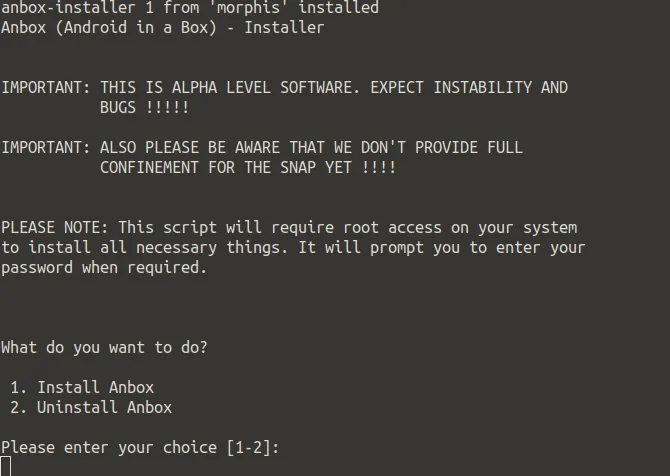The width and height of the screenshot is (670, 476).
Task: Click the "Anbox (Android in a Box) - Installer" title
Action: tap(162, 27)
